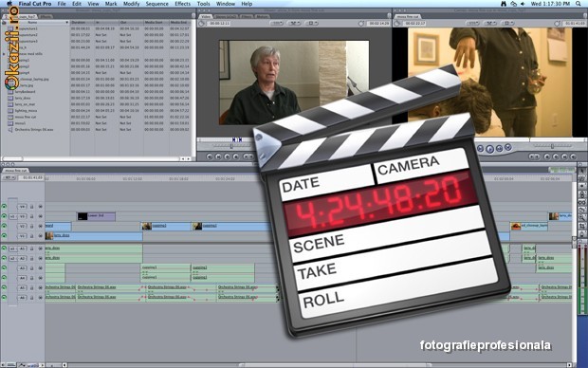Choose the Select Track Forward tool
588x368 pixels.
[x=581, y=187]
